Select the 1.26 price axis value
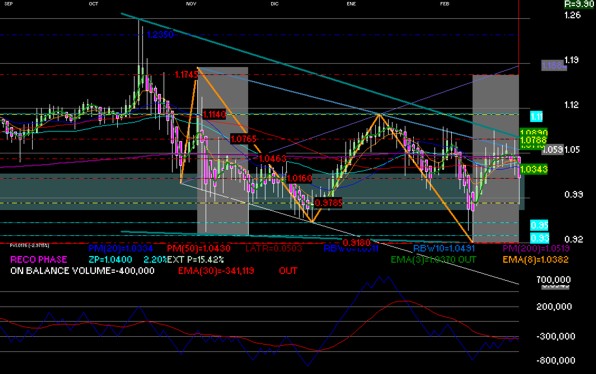Image resolution: width=596 pixels, height=374 pixels. (572, 15)
